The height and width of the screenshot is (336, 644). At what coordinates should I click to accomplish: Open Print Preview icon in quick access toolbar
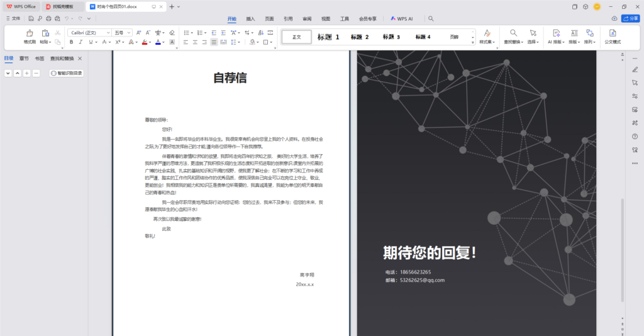point(57,18)
